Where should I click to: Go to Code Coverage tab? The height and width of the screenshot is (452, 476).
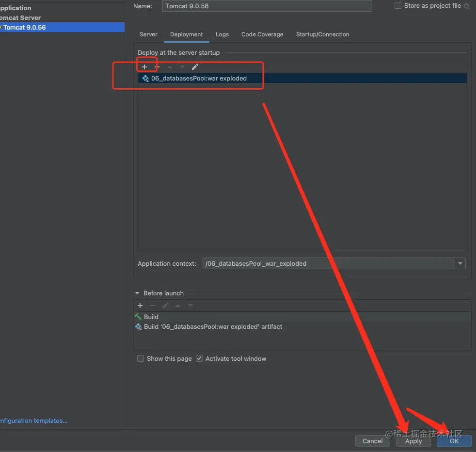(x=262, y=34)
